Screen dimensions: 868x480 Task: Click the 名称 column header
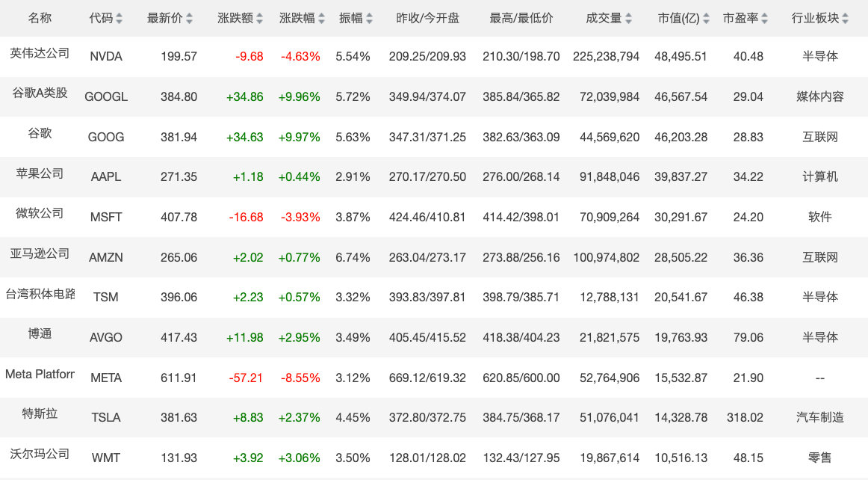coord(40,18)
